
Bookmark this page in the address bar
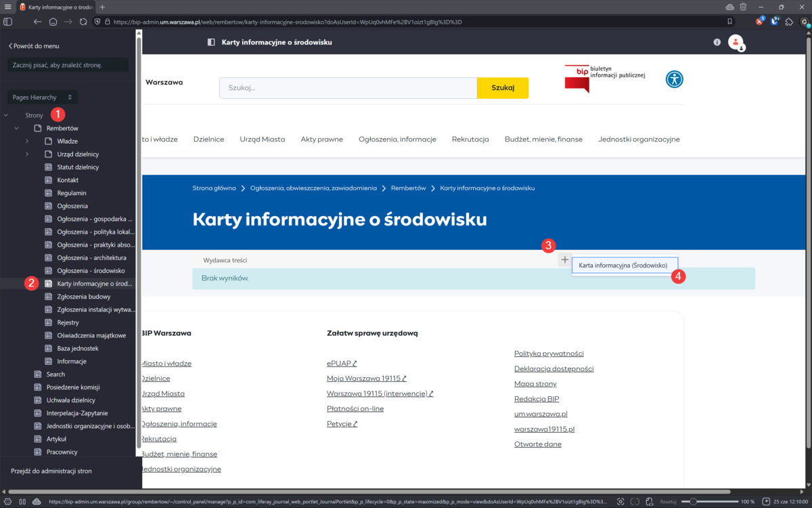[729, 22]
